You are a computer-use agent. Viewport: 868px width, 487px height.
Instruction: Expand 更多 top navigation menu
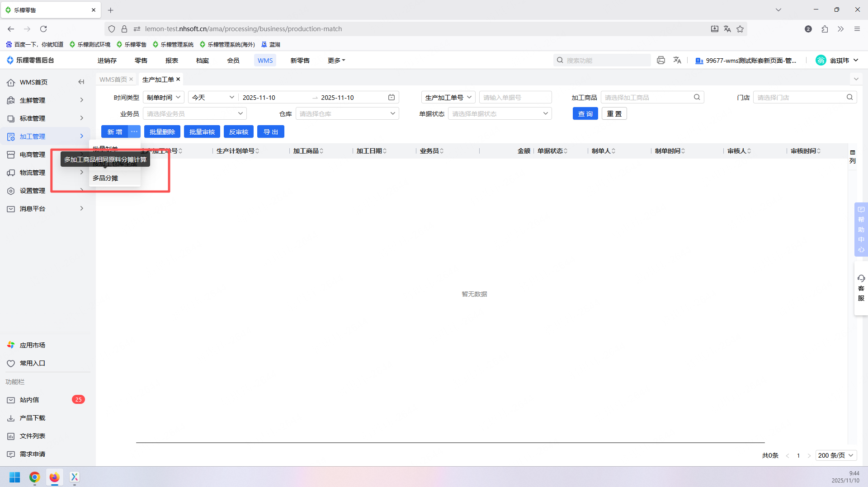(336, 60)
